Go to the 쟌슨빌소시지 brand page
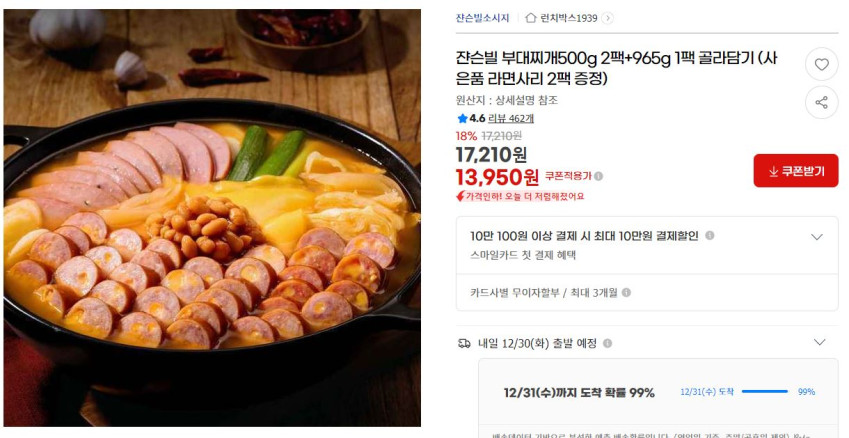This screenshot has height=438, width=849. [x=482, y=18]
